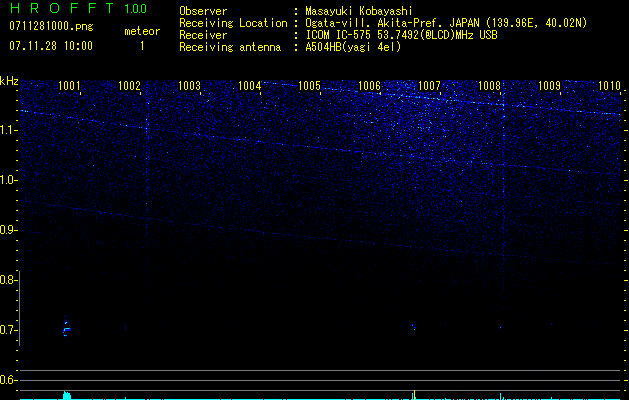Screen dimensions: 629x400
Task: Click the kHz axis unit label
Action: (9, 81)
